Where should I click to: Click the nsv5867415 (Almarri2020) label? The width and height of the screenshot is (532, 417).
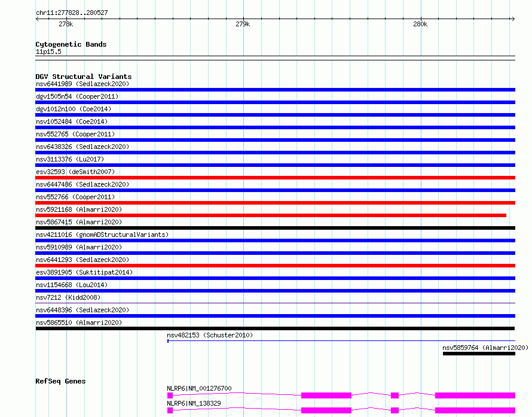79,222
